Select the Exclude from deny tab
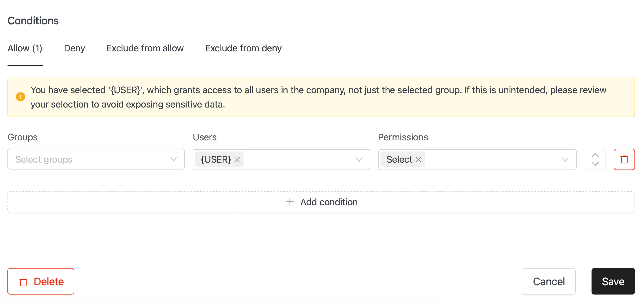Screen dimensions: 644x303 (243, 48)
